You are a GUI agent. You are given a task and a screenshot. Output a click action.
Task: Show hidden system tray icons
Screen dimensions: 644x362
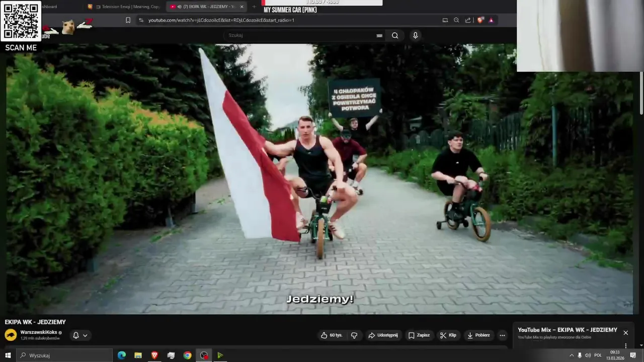pyautogui.click(x=572, y=355)
